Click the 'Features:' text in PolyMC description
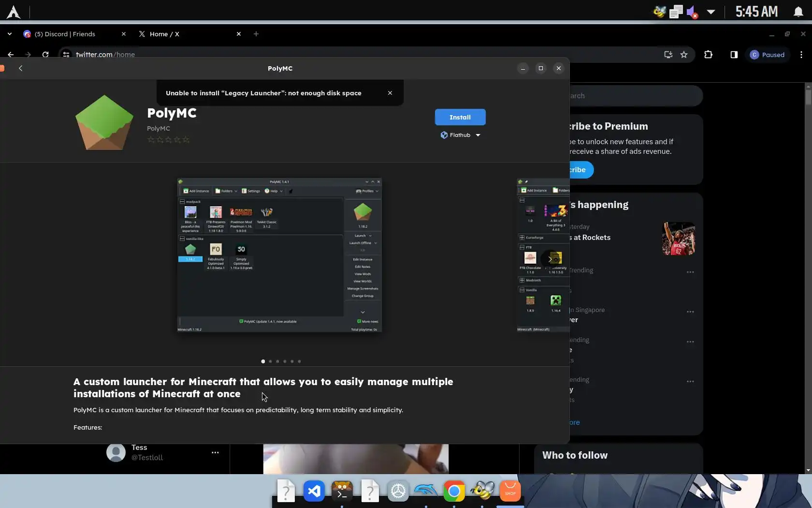This screenshot has width=812, height=508. coord(88,428)
